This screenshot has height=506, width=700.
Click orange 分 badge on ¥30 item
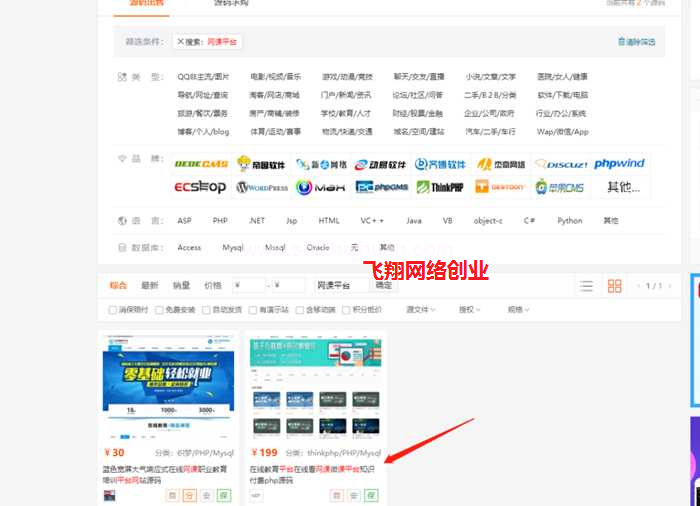pos(190,495)
